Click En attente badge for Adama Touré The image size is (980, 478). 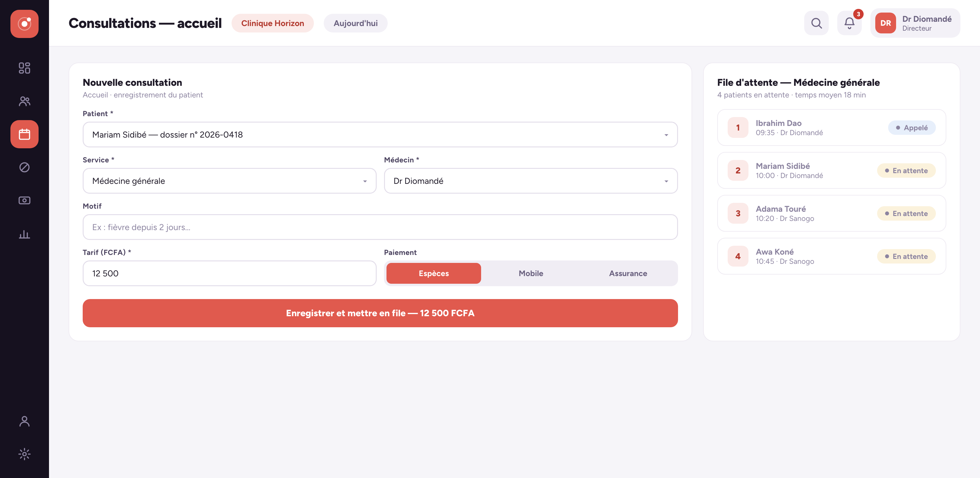point(906,213)
